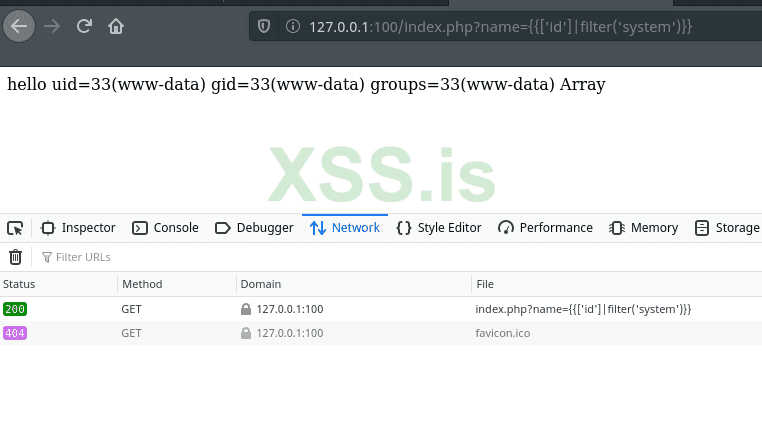
Task: Click the browser back arrow button
Action: click(x=19, y=26)
